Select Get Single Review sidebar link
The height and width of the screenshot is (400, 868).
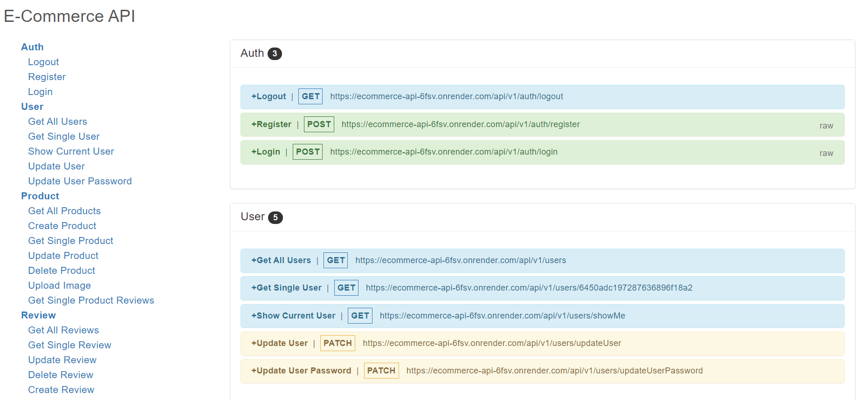tap(69, 345)
